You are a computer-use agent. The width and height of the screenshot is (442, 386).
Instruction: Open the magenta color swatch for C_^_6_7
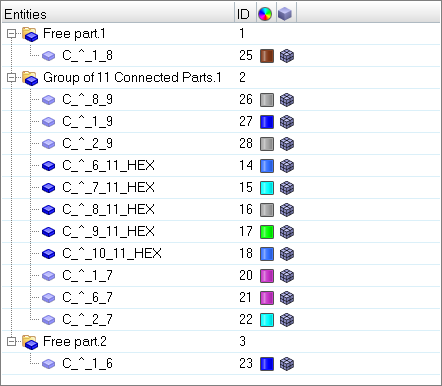point(267,298)
